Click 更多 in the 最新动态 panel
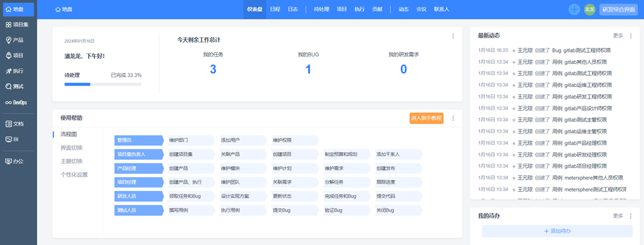Screen dimensions: 644x245 pos(618,36)
